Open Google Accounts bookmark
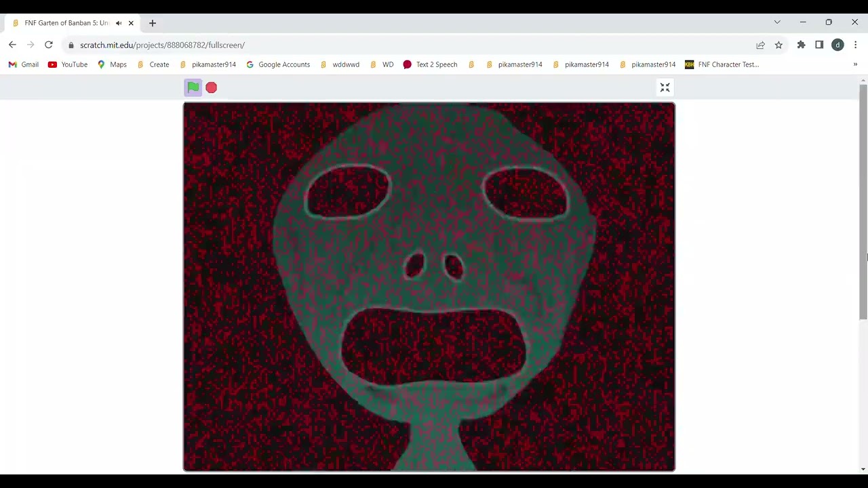The image size is (868, 488). click(x=278, y=64)
